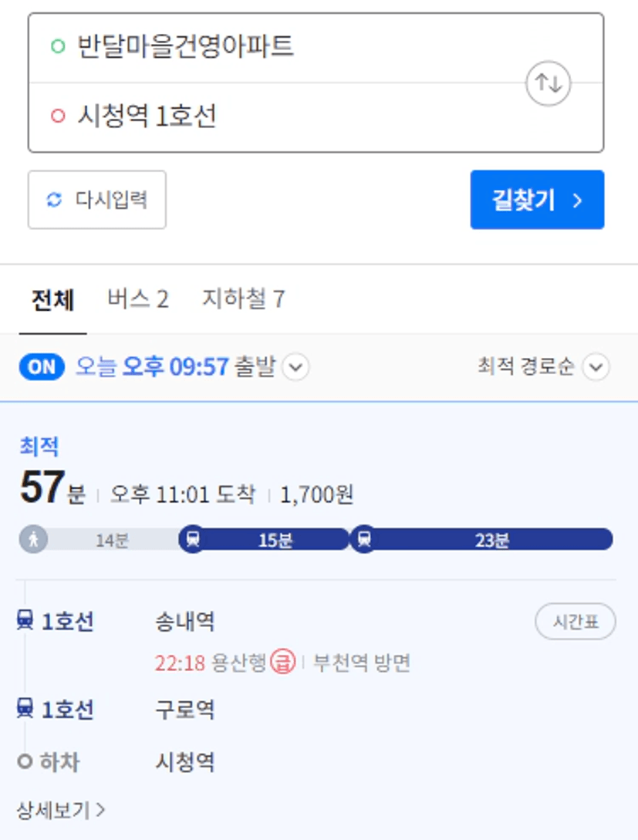Select the 전체 tab

pos(52,300)
